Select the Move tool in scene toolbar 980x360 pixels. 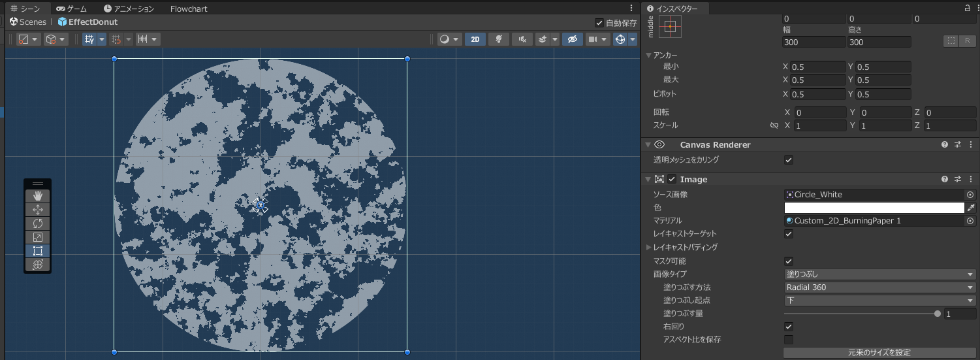[x=38, y=210]
